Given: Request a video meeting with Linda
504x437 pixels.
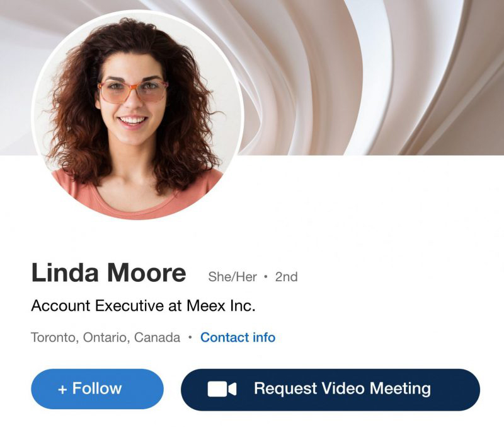Looking at the screenshot, I should [x=330, y=389].
